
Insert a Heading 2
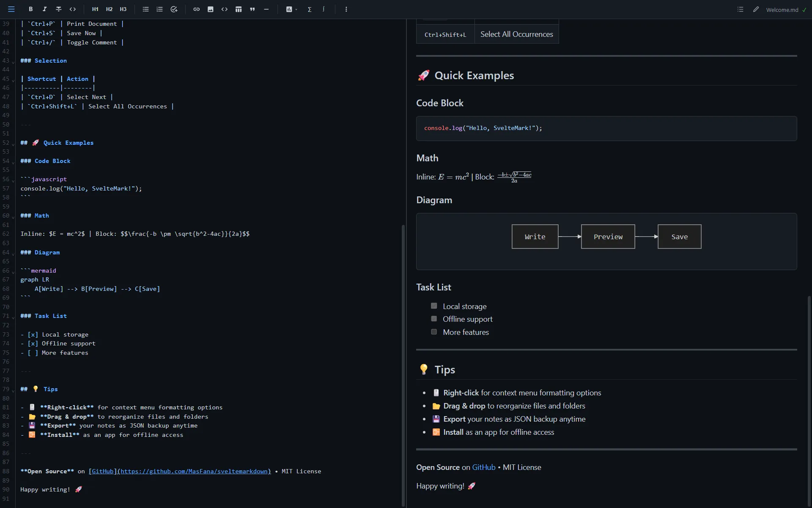109,9
